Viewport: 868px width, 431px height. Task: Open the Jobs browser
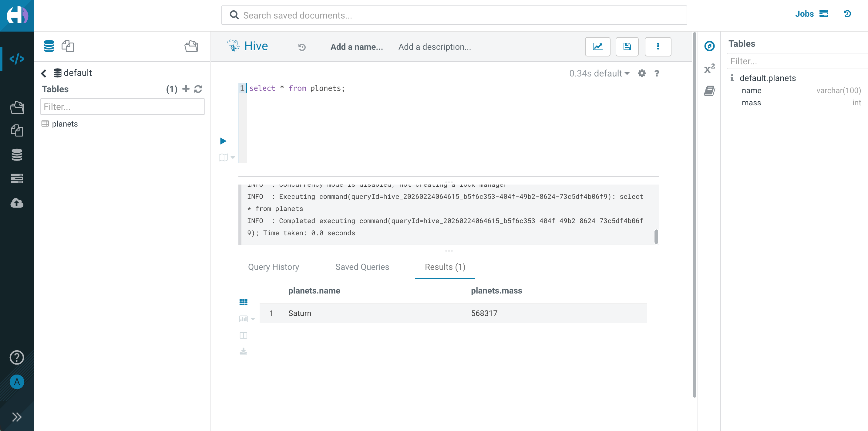pos(804,14)
